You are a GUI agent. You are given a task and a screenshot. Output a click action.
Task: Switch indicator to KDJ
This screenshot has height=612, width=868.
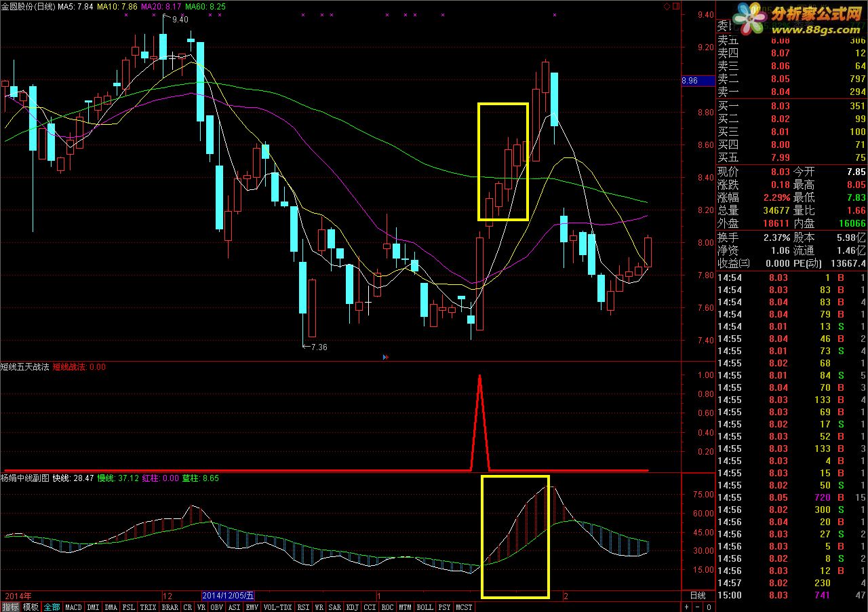click(353, 607)
